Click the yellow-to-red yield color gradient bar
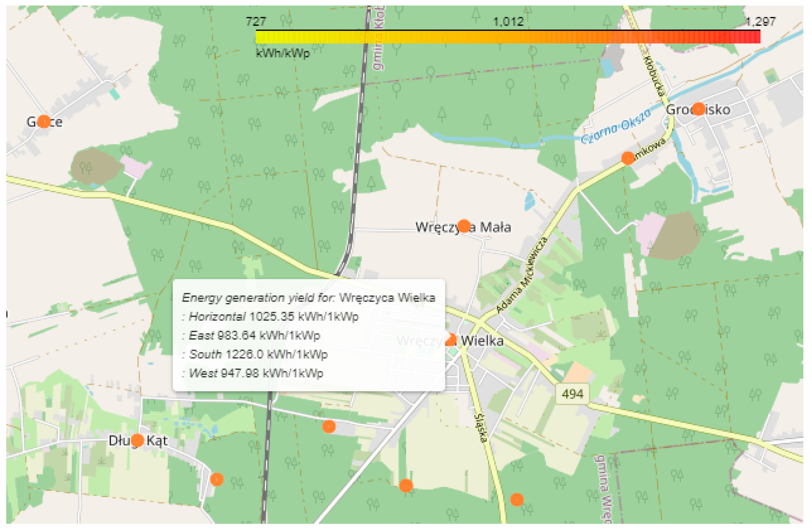 [508, 37]
